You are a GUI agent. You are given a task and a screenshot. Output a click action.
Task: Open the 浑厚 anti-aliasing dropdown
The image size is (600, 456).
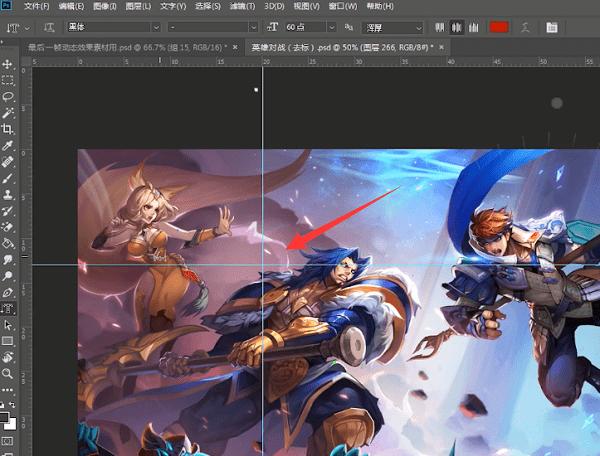[x=393, y=28]
